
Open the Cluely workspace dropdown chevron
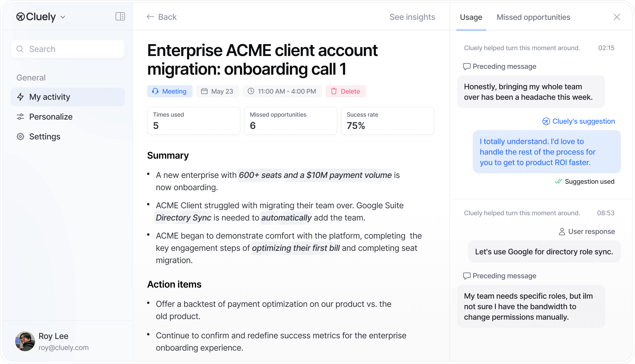63,17
